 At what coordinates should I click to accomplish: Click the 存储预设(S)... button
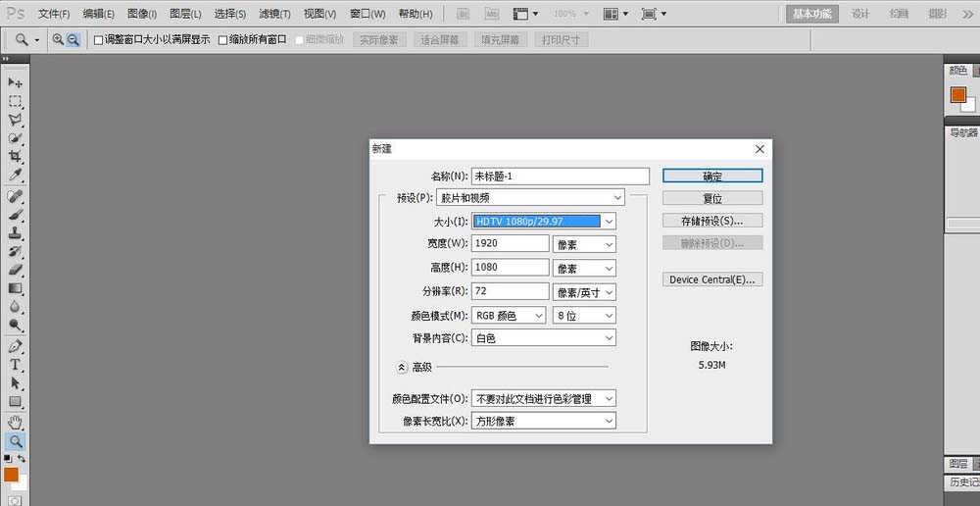pos(712,221)
